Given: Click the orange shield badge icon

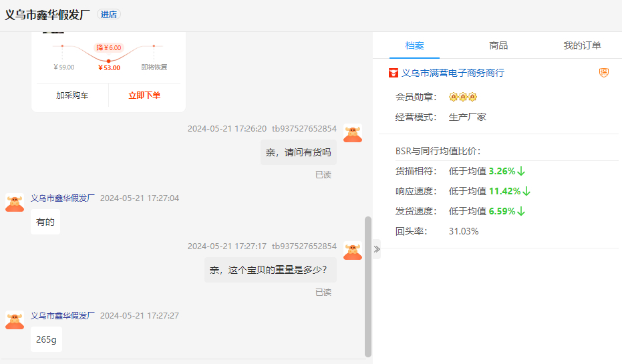Looking at the screenshot, I should [x=604, y=73].
